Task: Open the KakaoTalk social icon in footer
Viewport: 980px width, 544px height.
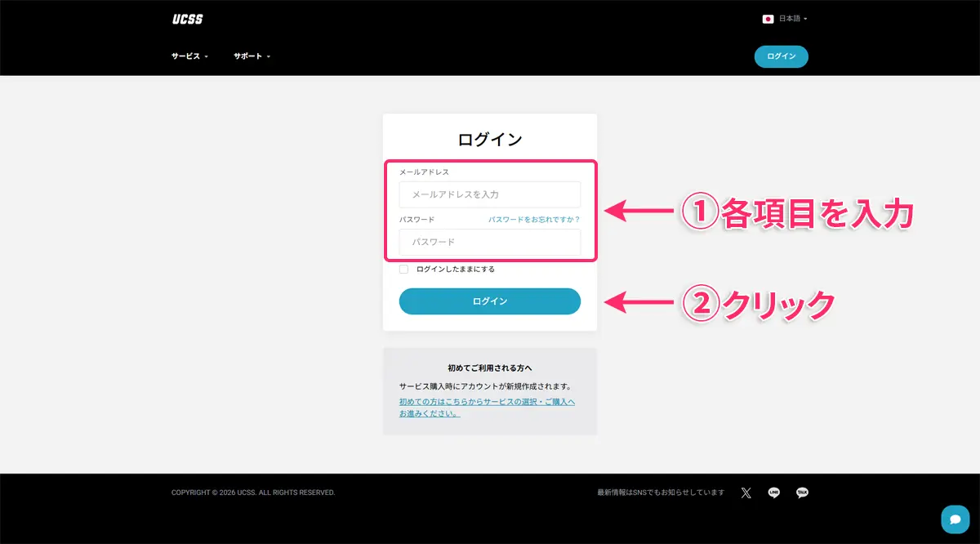Action: pos(802,493)
